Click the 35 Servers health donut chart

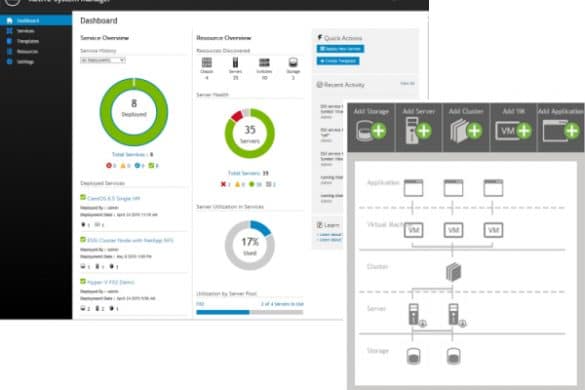click(250, 133)
